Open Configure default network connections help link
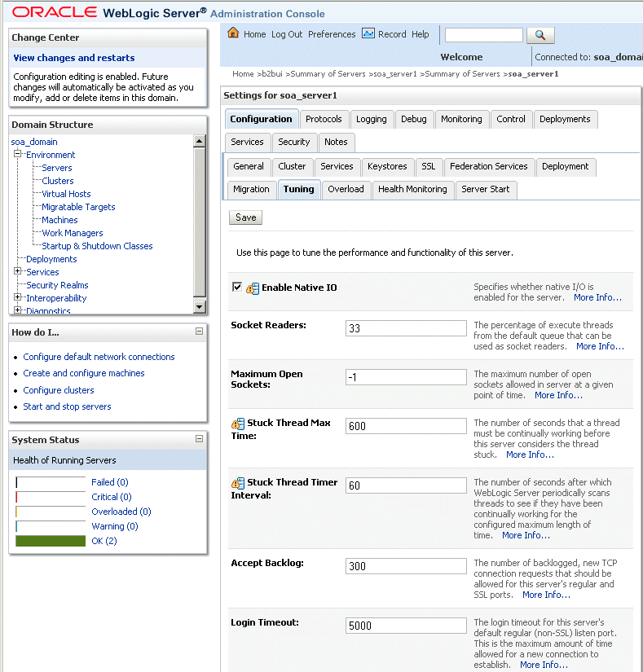Viewport: 643px width, 672px height. (99, 357)
